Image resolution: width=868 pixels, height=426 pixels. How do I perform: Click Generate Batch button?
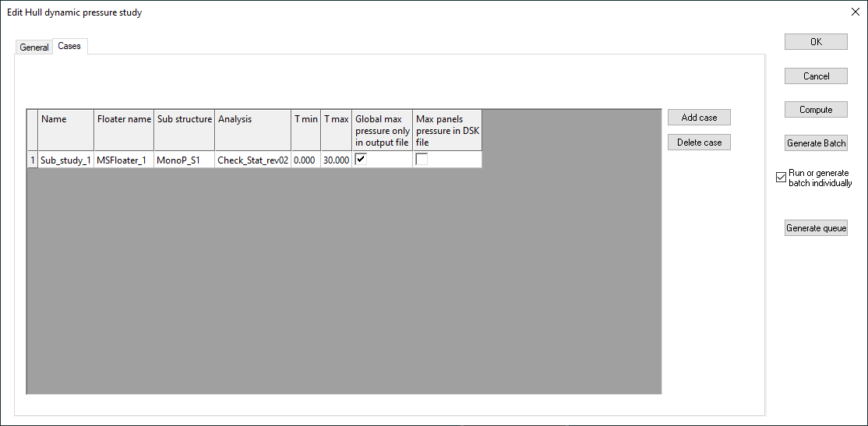pos(816,143)
